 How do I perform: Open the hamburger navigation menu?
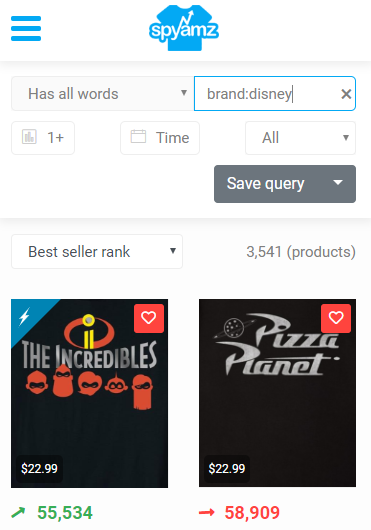[x=26, y=28]
